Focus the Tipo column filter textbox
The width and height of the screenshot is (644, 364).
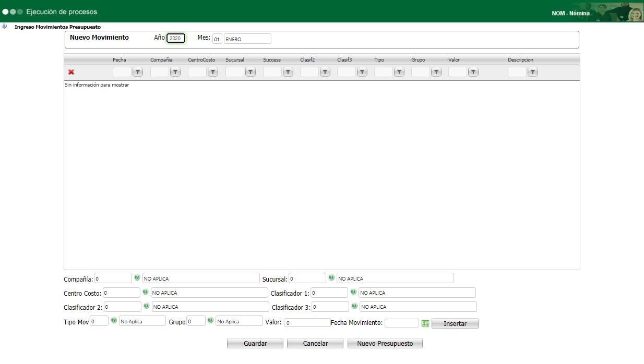click(x=384, y=72)
